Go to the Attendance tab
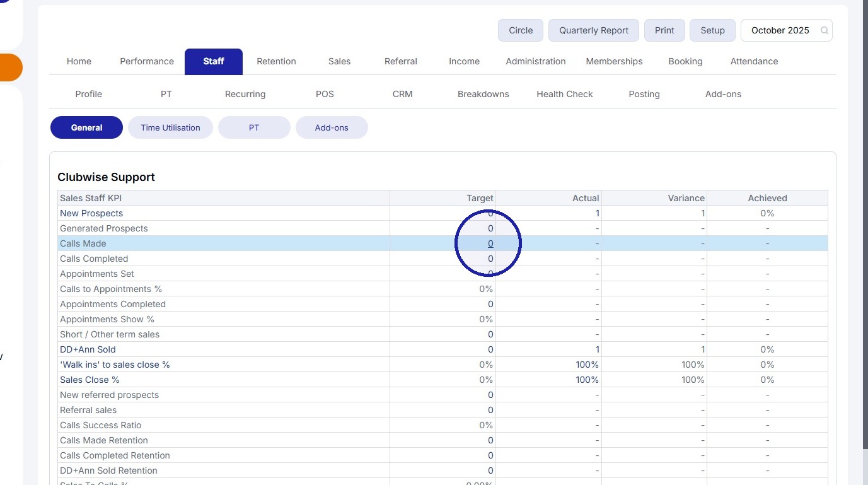The image size is (868, 485). [754, 61]
